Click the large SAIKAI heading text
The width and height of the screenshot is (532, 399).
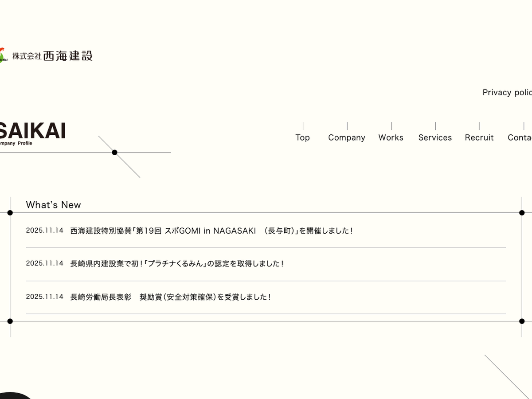pos(33,130)
